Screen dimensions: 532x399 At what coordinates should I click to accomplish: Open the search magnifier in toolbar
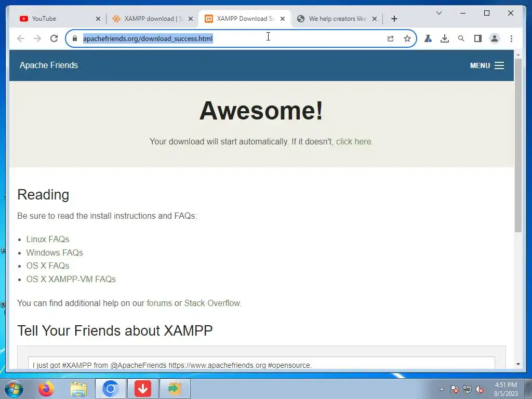pos(461,38)
